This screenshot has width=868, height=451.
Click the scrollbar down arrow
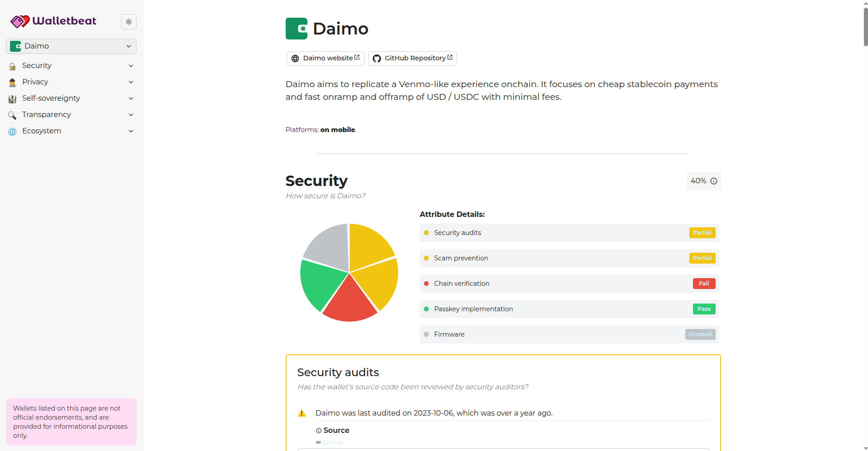pyautogui.click(x=865, y=448)
